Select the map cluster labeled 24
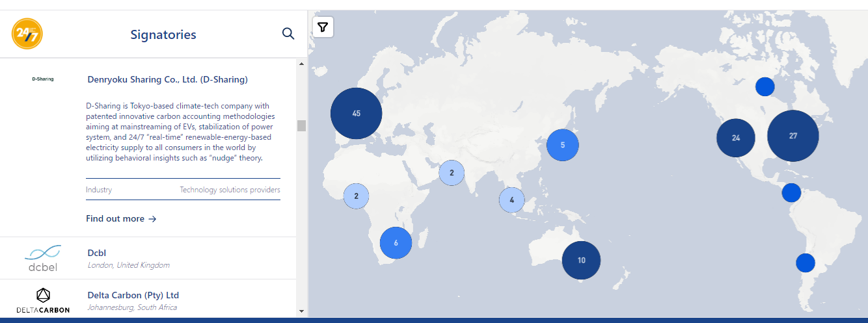868x323 pixels. pyautogui.click(x=736, y=138)
